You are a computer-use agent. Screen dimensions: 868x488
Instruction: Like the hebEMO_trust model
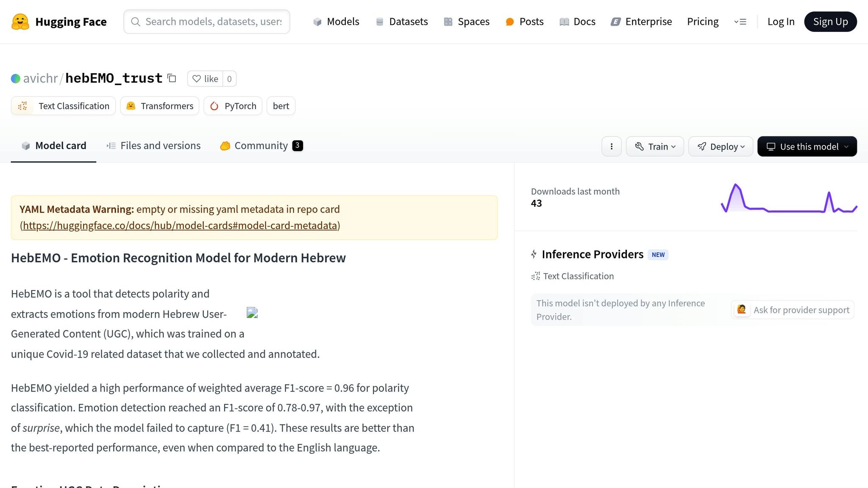[205, 79]
